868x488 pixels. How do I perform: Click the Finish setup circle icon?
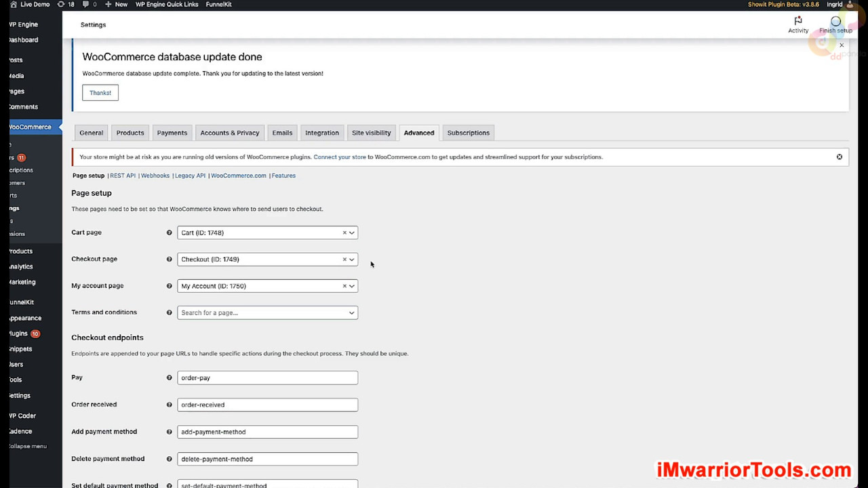tap(835, 21)
